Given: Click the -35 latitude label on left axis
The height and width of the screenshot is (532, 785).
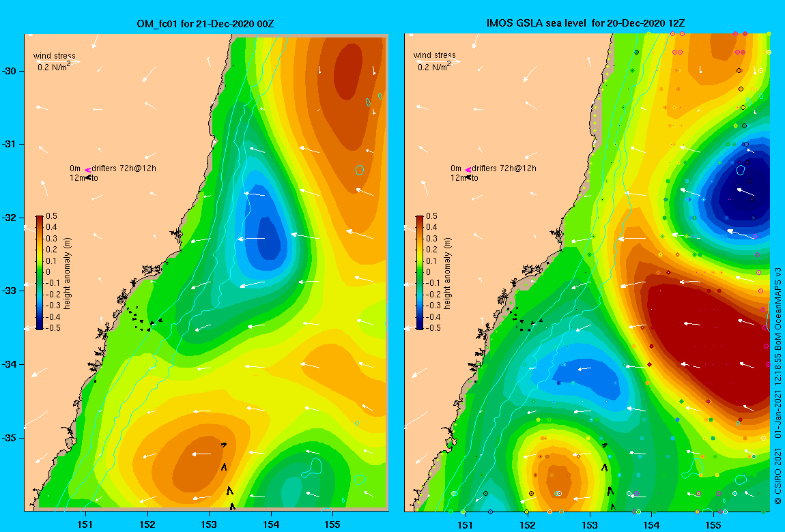Looking at the screenshot, I should coord(10,437).
